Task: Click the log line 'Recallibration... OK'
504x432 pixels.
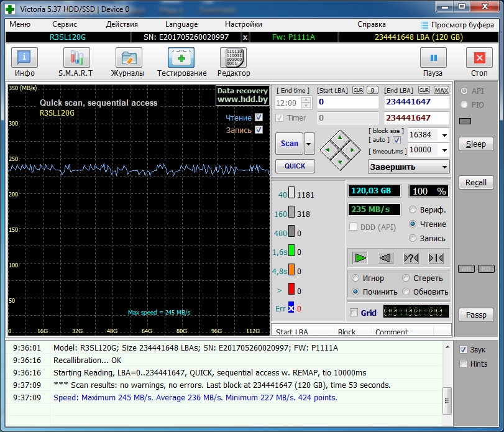Action: (88, 361)
